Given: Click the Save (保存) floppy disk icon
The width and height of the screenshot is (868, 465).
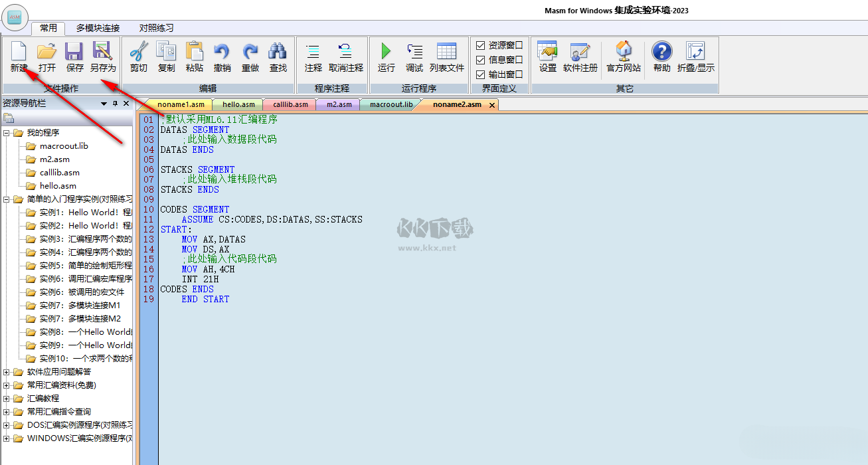Looking at the screenshot, I should coord(74,52).
